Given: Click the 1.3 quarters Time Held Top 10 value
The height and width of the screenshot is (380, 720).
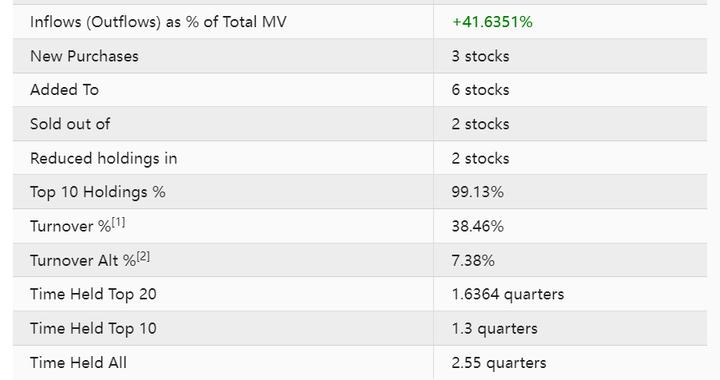Looking at the screenshot, I should (495, 329).
